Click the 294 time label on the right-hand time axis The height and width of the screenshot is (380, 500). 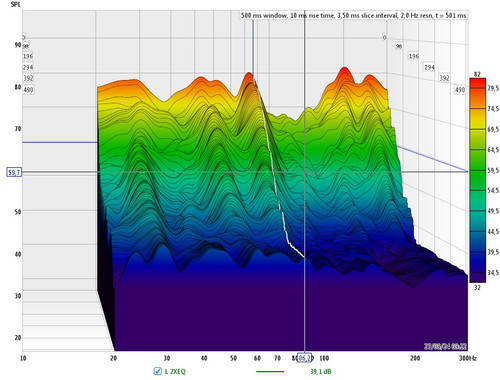[x=429, y=67]
